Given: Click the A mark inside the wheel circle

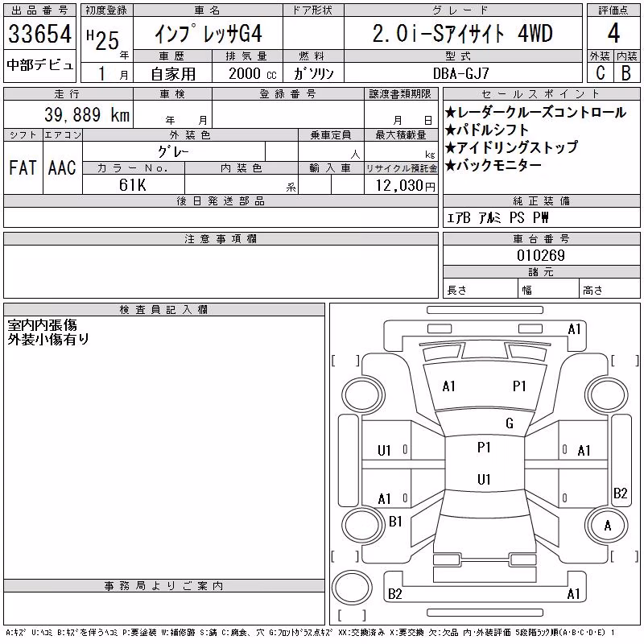Looking at the screenshot, I should pyautogui.click(x=608, y=526).
